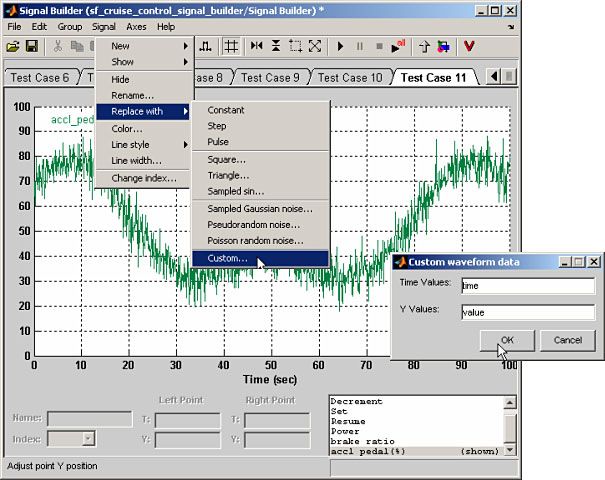Click the up arrow toolbar icon
This screenshot has height=480, width=605.
[423, 47]
